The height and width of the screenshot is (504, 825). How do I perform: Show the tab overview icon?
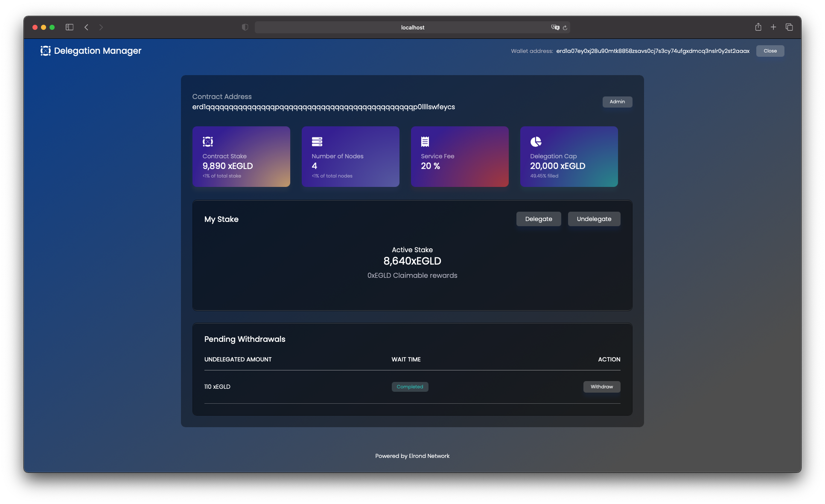click(x=789, y=27)
